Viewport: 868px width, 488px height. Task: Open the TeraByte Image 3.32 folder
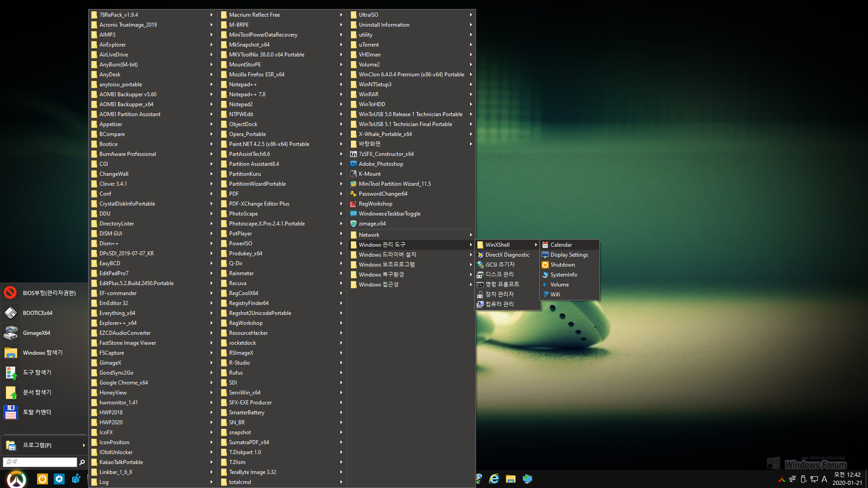pyautogui.click(x=282, y=472)
